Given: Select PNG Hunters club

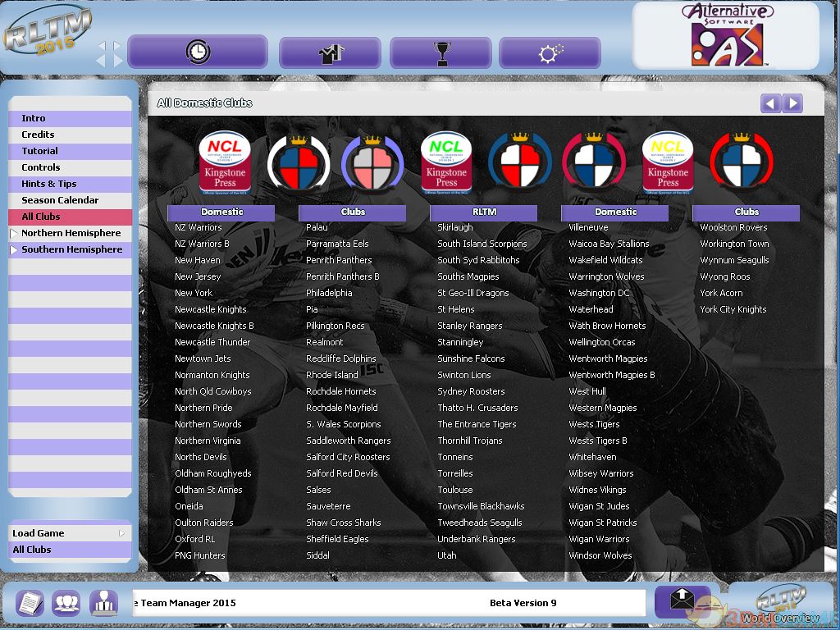Looking at the screenshot, I should pyautogui.click(x=200, y=555).
